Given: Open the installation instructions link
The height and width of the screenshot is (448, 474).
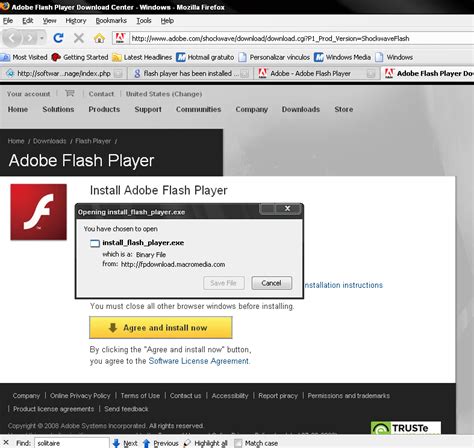Looking at the screenshot, I should [x=344, y=285].
